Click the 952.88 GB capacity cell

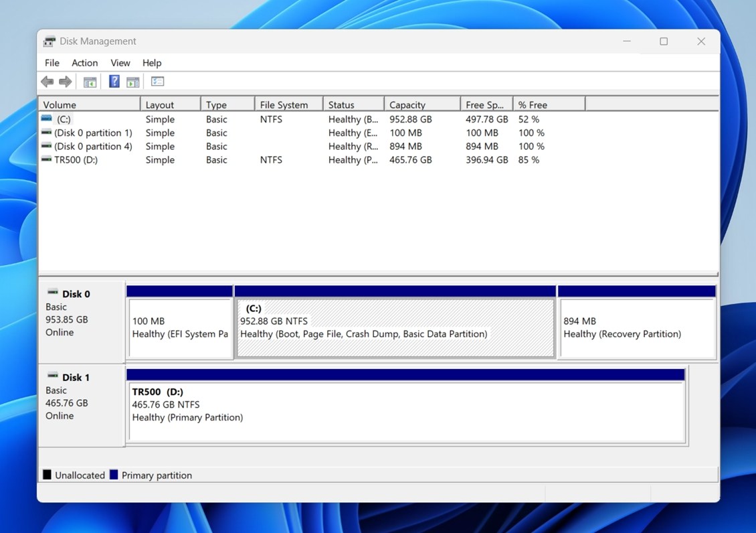(x=411, y=119)
